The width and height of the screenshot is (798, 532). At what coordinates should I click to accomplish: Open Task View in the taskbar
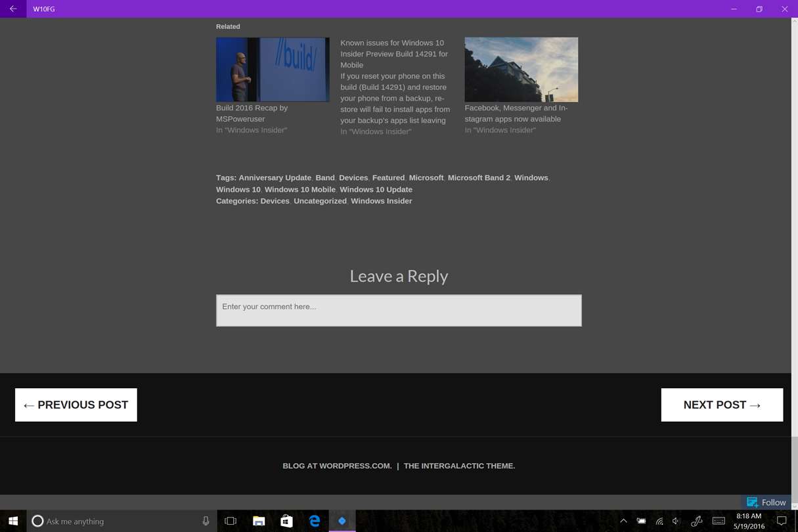click(x=231, y=521)
